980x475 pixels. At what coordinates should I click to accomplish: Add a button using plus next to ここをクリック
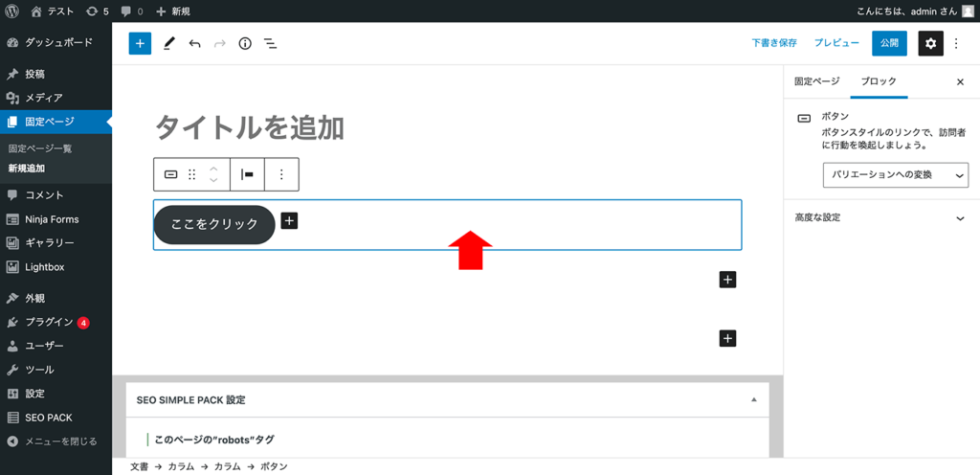pyautogui.click(x=289, y=220)
